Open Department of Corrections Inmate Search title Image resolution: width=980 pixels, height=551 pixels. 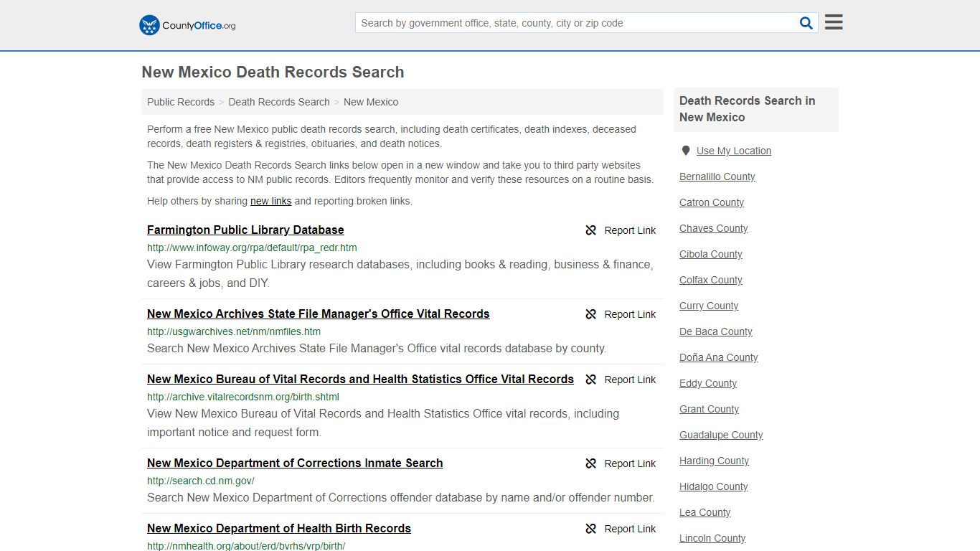pos(295,463)
